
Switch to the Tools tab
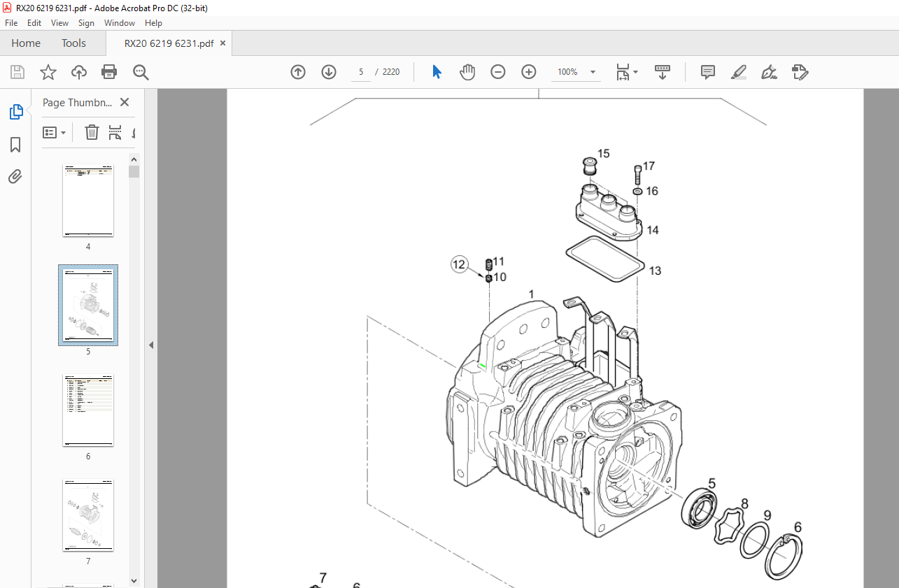73,43
